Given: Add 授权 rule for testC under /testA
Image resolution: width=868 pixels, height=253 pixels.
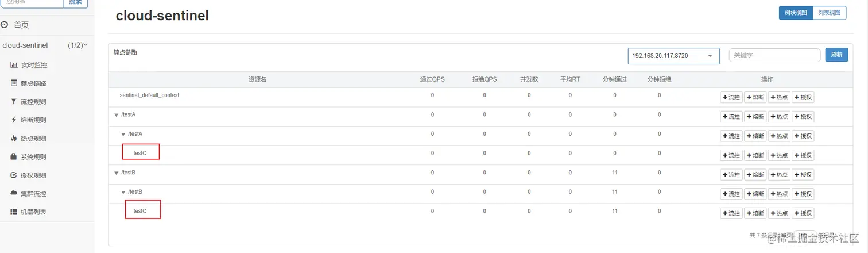Looking at the screenshot, I should pyautogui.click(x=803, y=155).
